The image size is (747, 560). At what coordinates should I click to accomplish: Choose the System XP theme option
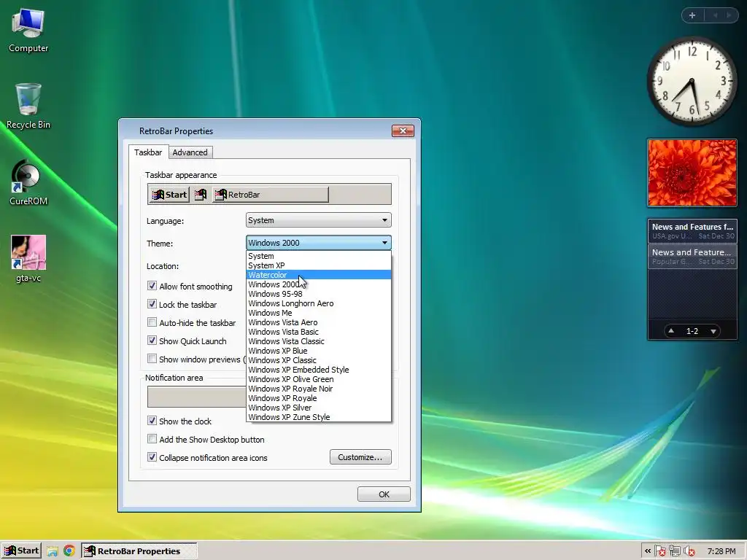(318, 265)
